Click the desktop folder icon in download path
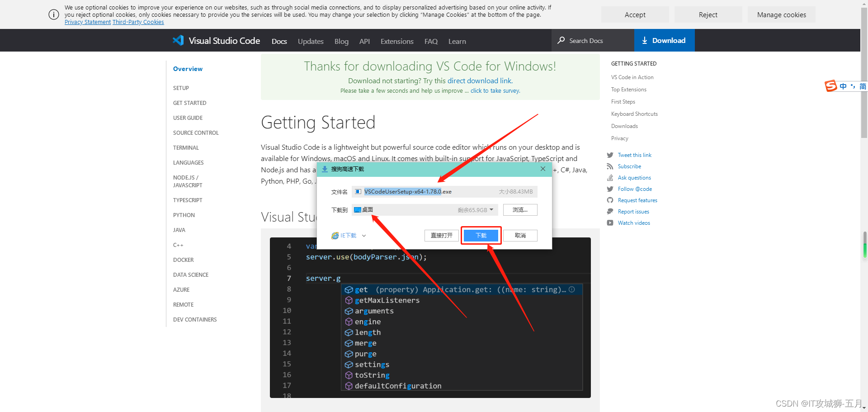This screenshot has width=868, height=412. [358, 210]
